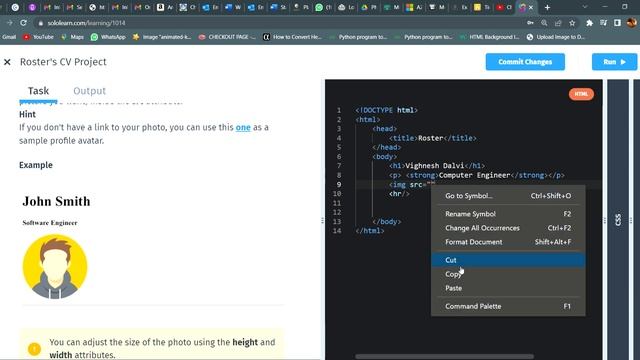
Task: Click the closing html tag line
Action: [370, 231]
